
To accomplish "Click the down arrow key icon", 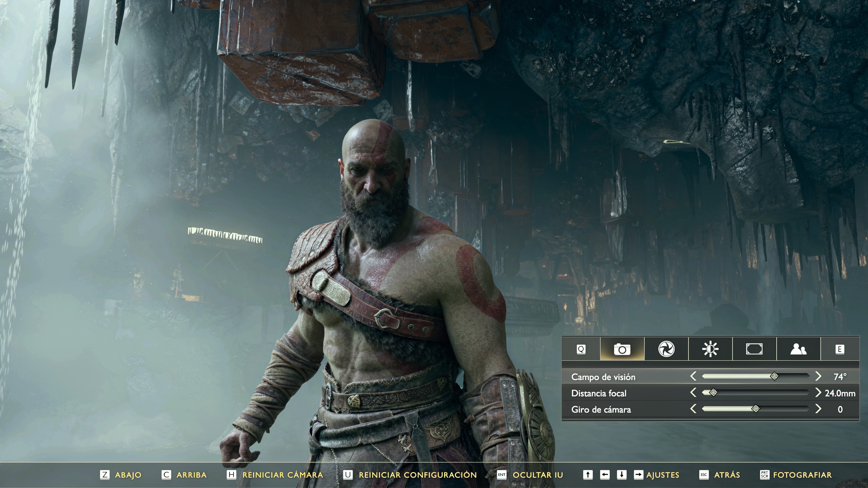I will coord(622,475).
